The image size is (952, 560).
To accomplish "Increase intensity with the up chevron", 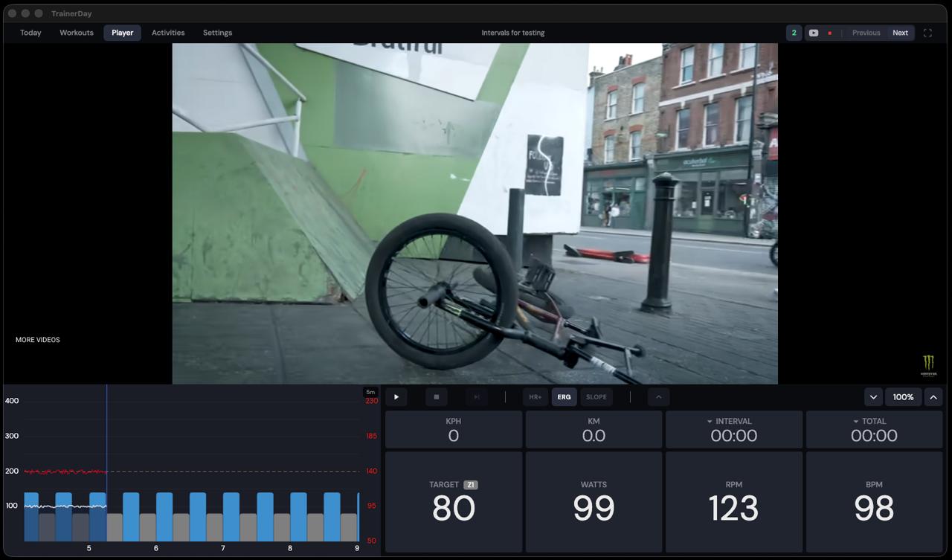I will tap(933, 397).
